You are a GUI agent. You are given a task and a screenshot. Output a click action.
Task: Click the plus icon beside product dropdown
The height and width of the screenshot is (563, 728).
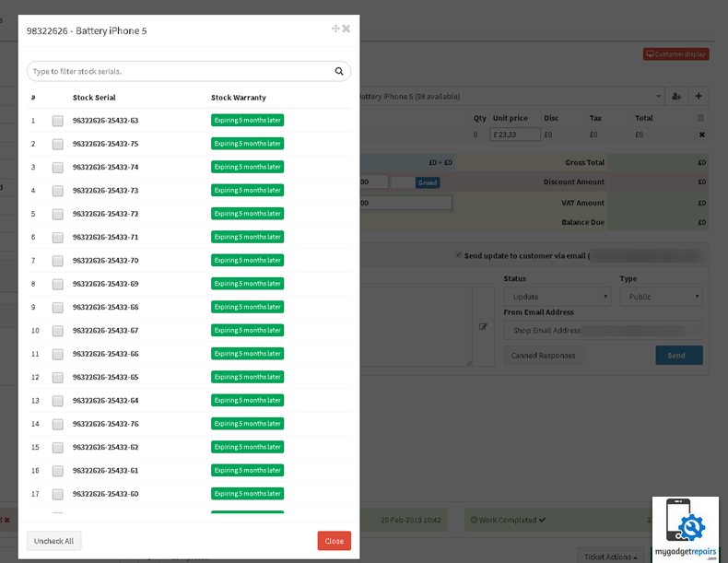pos(699,96)
